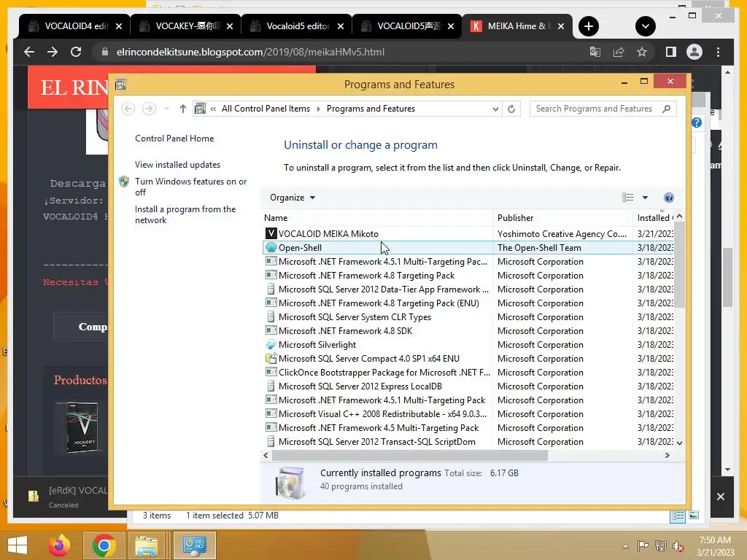Close the VOCAKEY browser tab

point(230,26)
